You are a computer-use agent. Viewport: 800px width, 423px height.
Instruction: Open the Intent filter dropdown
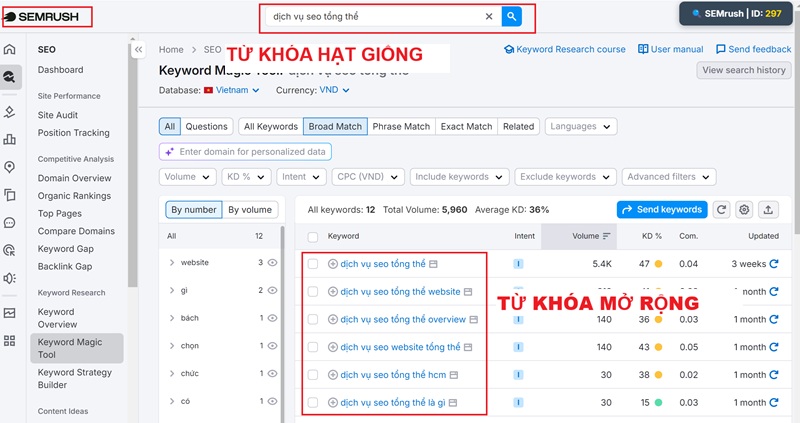[301, 177]
